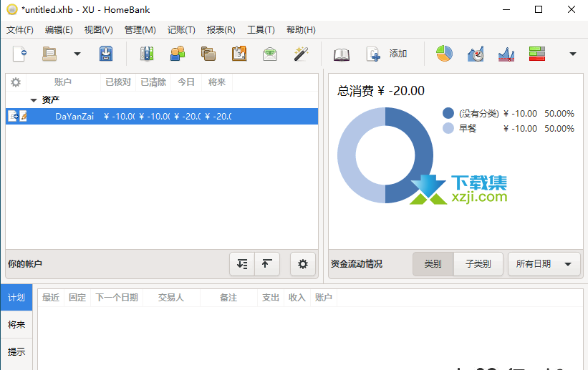Viewport: 588px width, 370px height.
Task: Click the 收入 column header
Action: pos(297,298)
